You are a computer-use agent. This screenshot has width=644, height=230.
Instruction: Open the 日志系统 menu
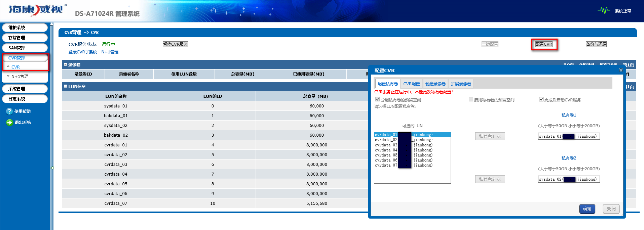coord(25,99)
